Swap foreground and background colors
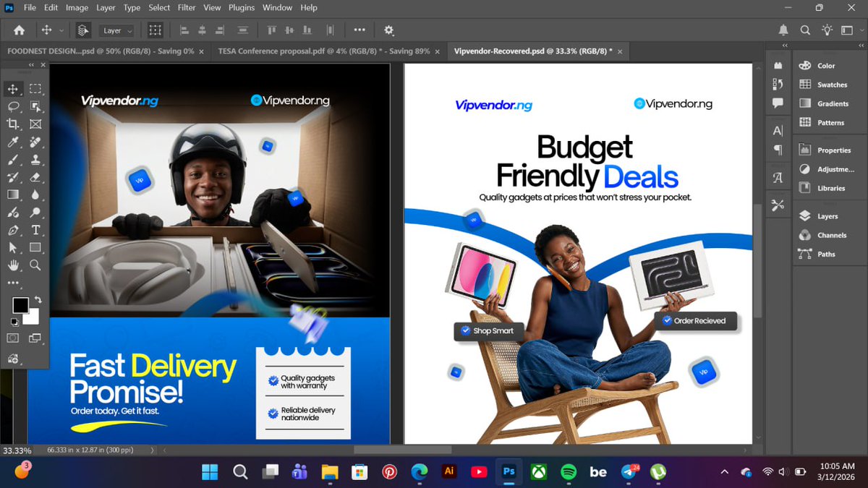This screenshot has width=868, height=488. [38, 299]
